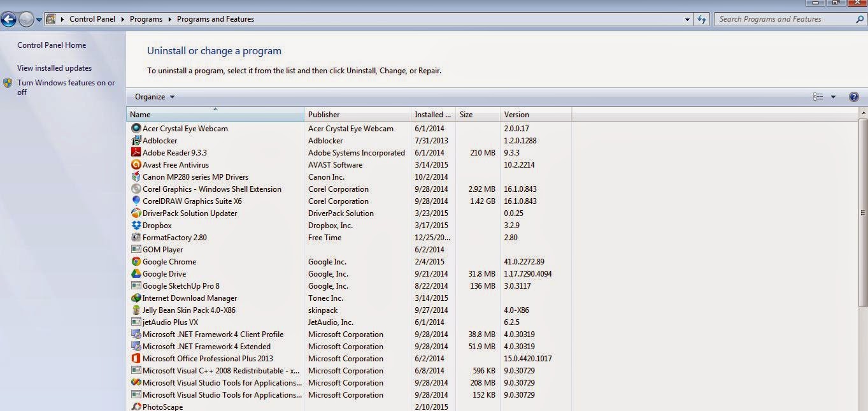The width and height of the screenshot is (868, 411).
Task: Click the Jelly Bean Skin Pack icon
Action: click(x=136, y=310)
